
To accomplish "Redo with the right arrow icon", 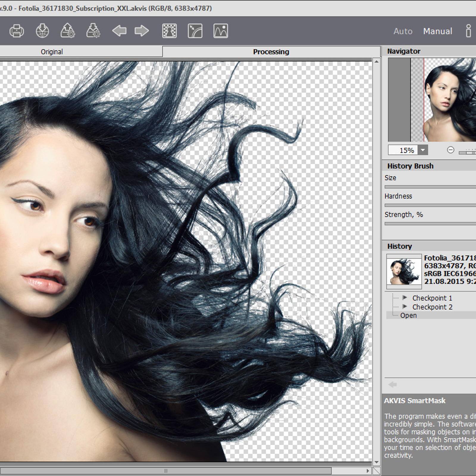I will [142, 31].
